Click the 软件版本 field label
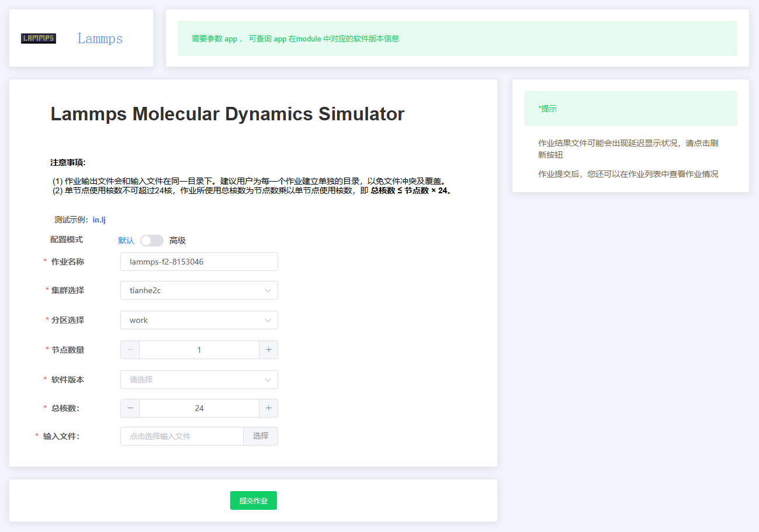This screenshot has width=759, height=532. 68,380
